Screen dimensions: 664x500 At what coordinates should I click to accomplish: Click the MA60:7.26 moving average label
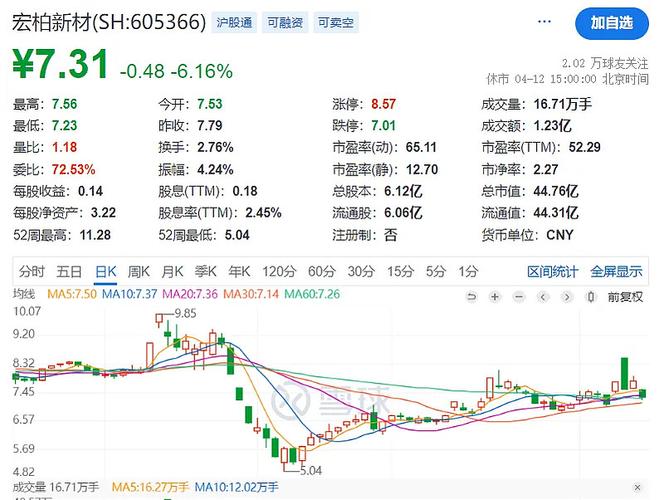(312, 294)
